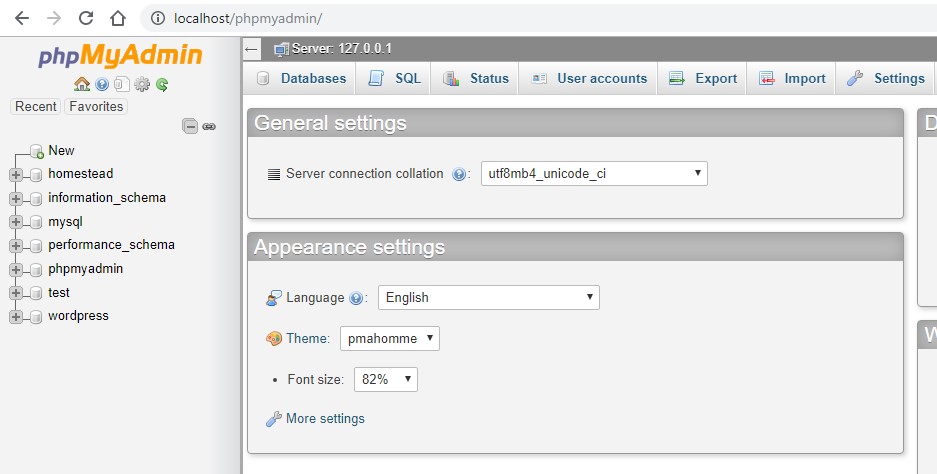937x474 pixels.
Task: Click the browser back arrow
Action: 22,18
